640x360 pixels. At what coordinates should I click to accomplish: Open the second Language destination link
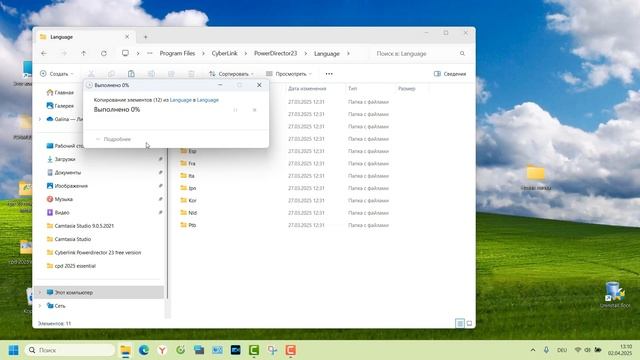point(208,100)
